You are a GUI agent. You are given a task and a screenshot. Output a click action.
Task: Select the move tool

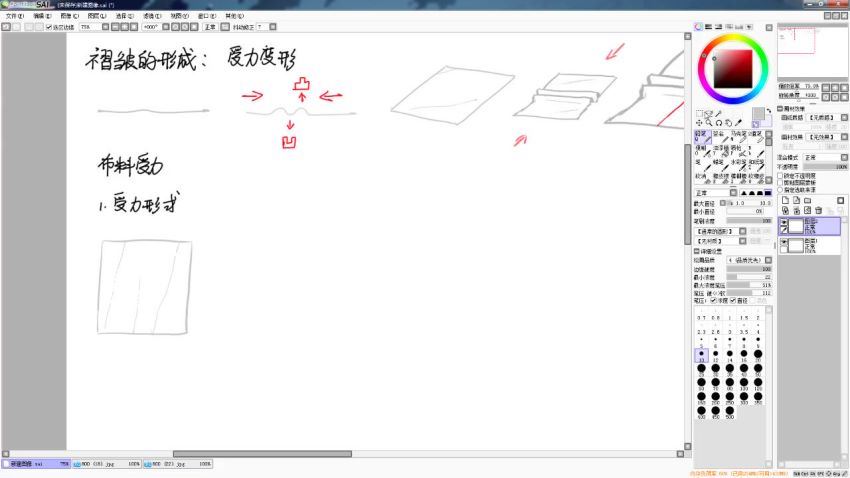click(699, 123)
